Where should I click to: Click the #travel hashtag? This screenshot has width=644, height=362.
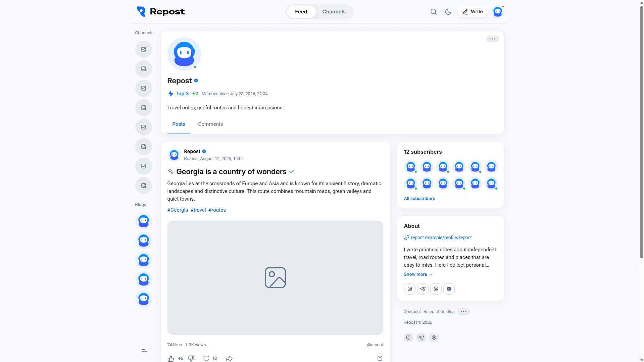(198, 210)
